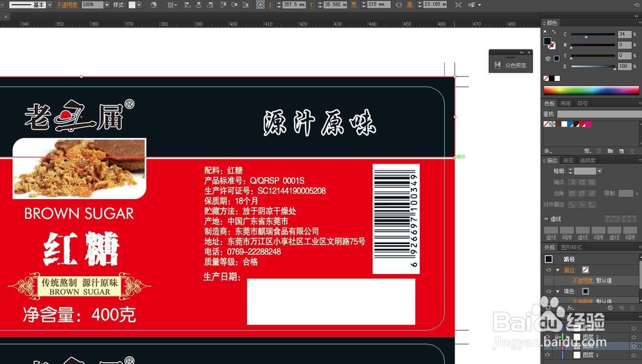Switch to the 透明度 transparency tab
The width and height of the screenshot is (642, 364).
tap(587, 160)
